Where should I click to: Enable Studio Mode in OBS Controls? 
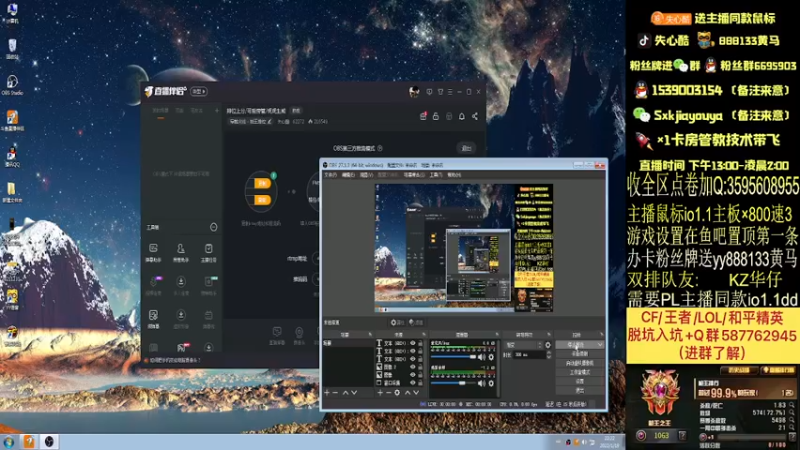[x=580, y=372]
